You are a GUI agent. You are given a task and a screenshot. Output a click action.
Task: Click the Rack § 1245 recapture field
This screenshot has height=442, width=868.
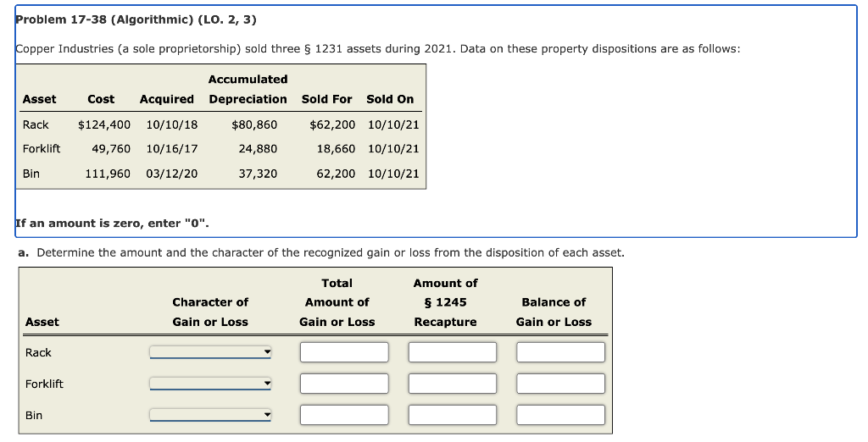tap(453, 352)
